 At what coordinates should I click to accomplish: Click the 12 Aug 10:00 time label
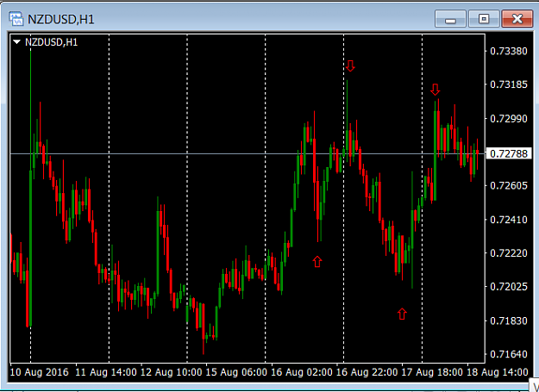(x=172, y=372)
